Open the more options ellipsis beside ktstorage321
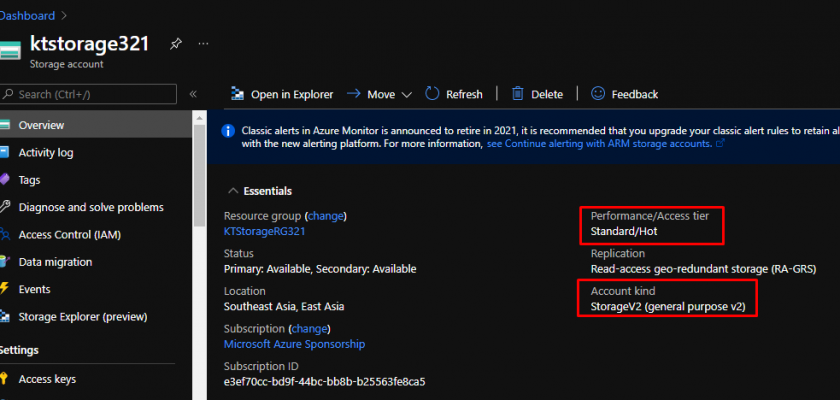This screenshot has height=400, width=840. coord(203,43)
